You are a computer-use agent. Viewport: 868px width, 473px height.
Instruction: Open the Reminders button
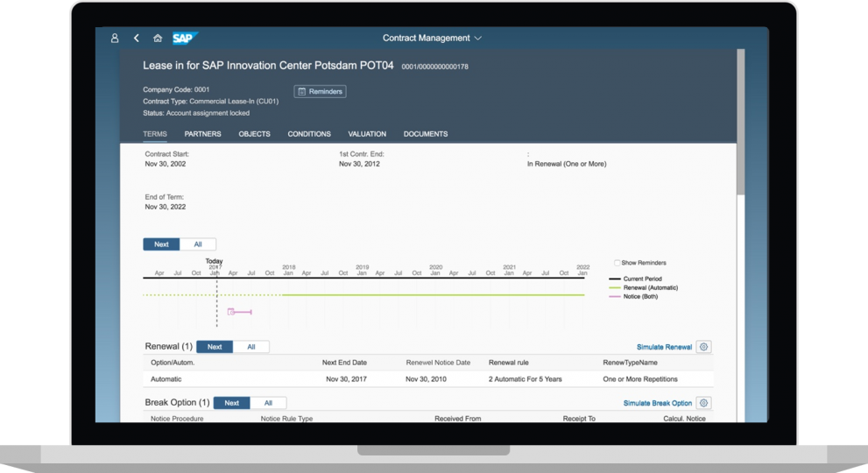[320, 91]
